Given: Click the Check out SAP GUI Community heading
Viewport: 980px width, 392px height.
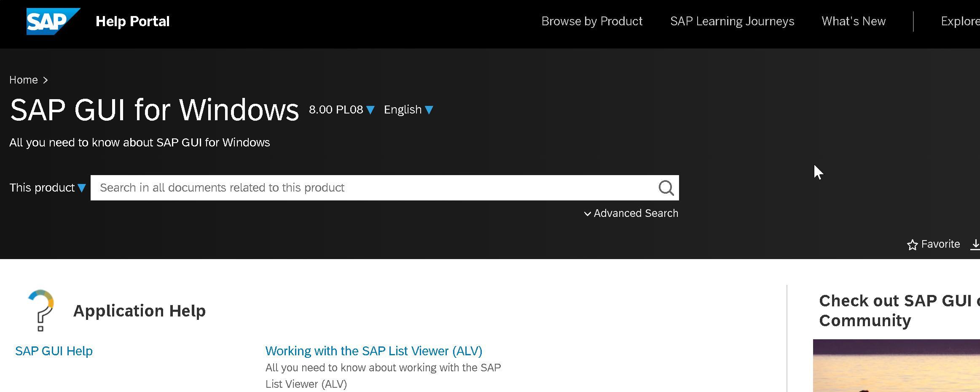Looking at the screenshot, I should 899,311.
